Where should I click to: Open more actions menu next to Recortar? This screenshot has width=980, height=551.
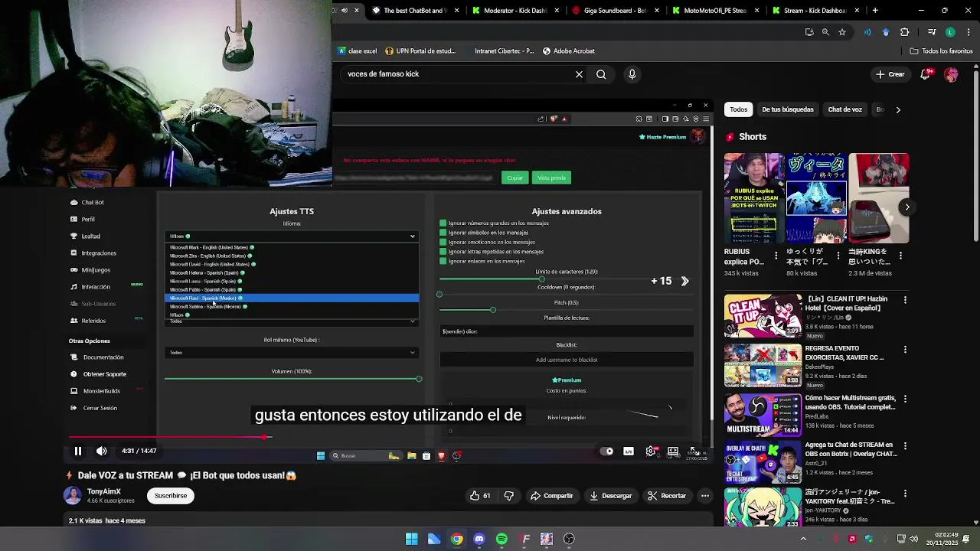point(705,496)
